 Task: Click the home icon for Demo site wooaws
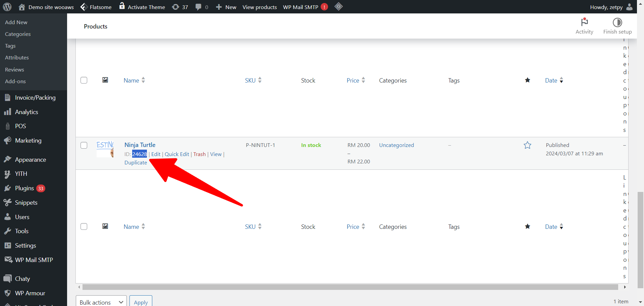click(x=22, y=7)
